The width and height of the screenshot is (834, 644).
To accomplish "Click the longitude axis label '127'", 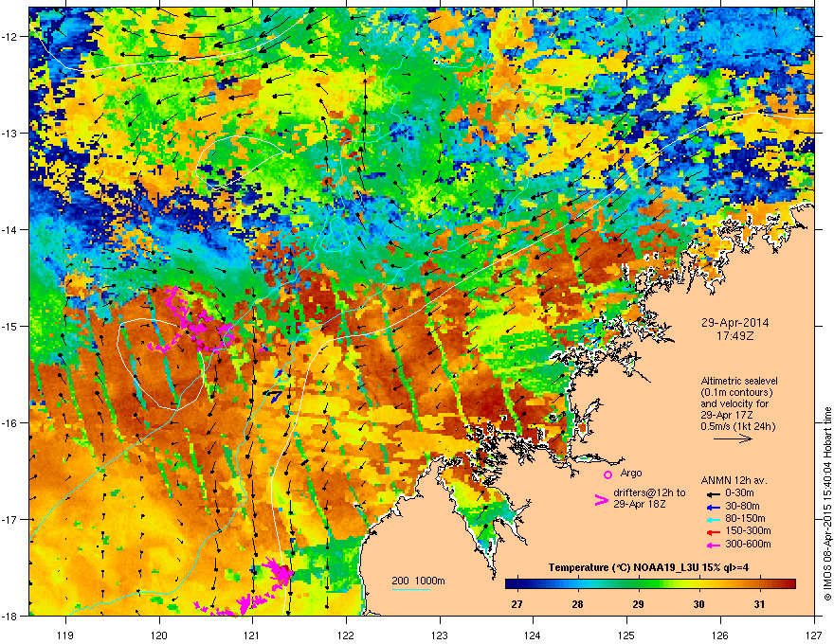I will tap(814, 635).
